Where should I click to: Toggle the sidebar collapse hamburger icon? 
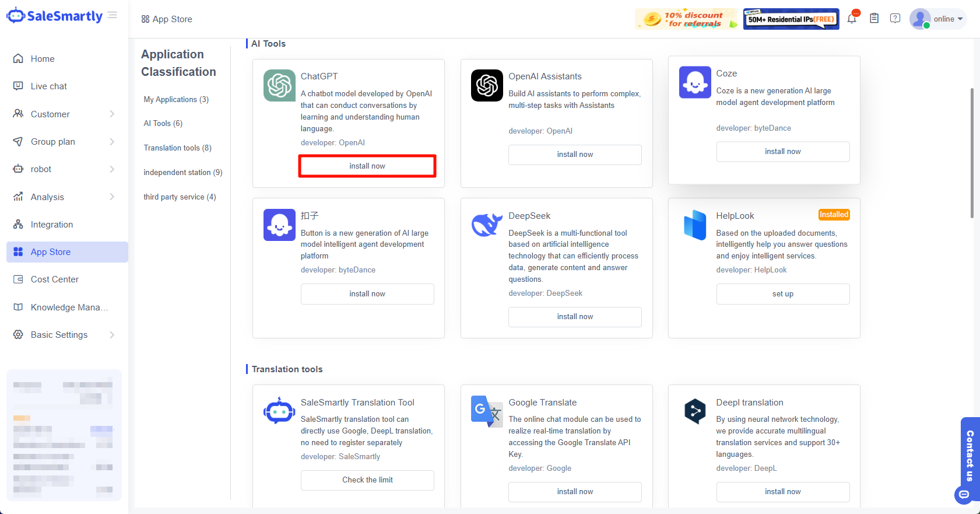[x=113, y=15]
